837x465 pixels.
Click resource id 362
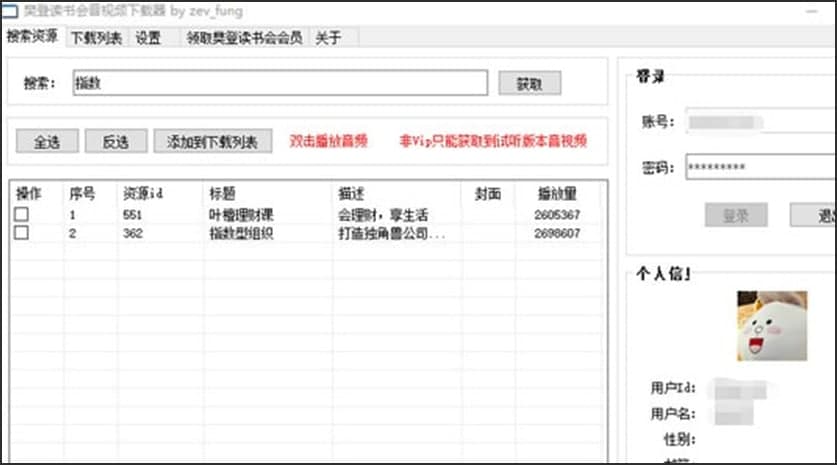click(132, 233)
